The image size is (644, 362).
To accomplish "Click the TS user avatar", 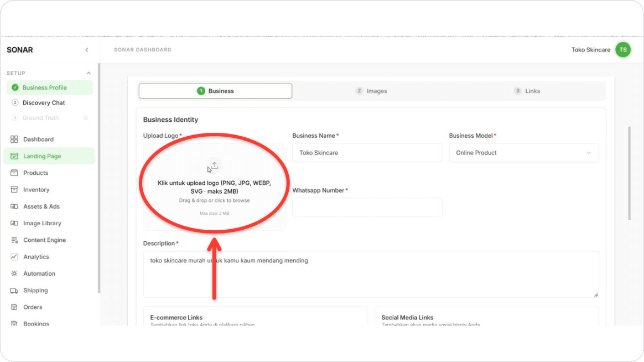I will tap(623, 50).
